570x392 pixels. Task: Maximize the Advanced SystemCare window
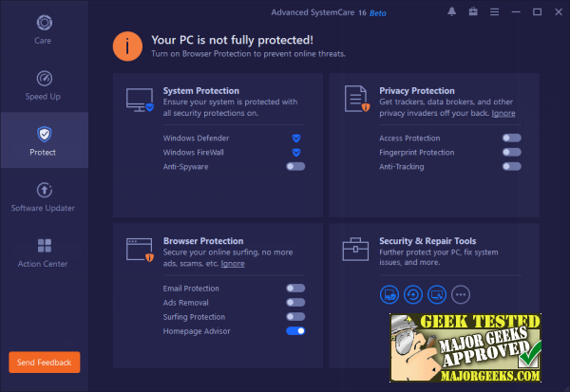(538, 12)
